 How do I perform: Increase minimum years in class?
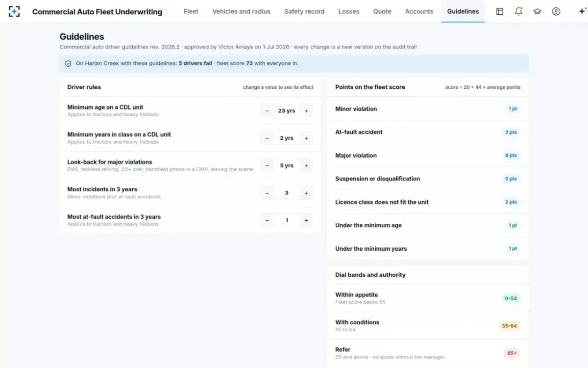pyautogui.click(x=306, y=138)
